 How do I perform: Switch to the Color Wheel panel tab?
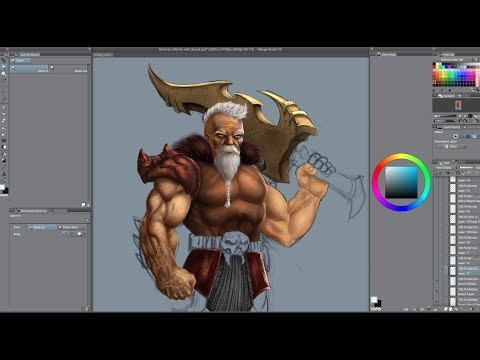pyautogui.click(x=387, y=54)
